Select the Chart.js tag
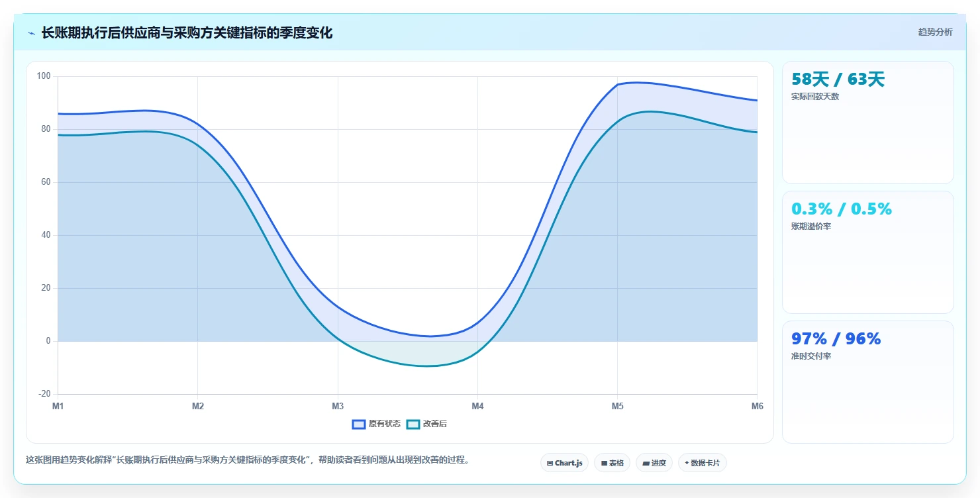This screenshot has height=498, width=980. 564,463
